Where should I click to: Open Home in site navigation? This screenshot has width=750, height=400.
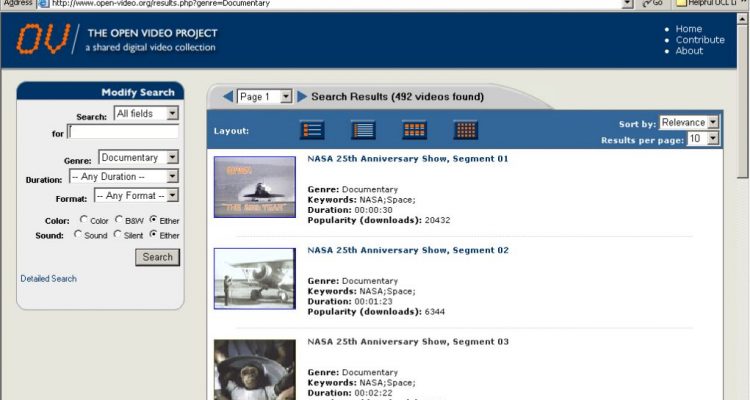[x=689, y=29]
